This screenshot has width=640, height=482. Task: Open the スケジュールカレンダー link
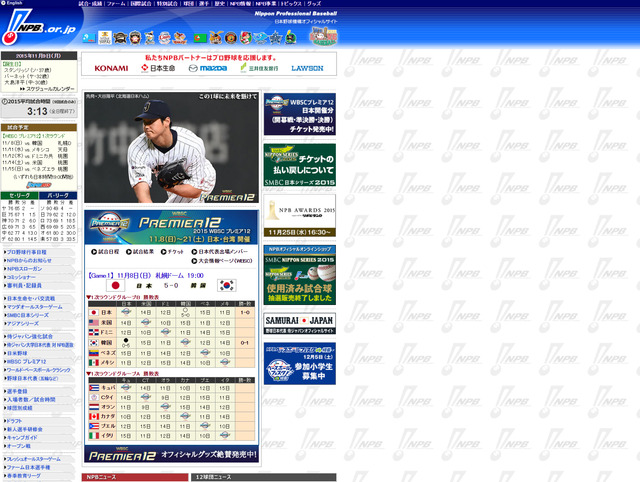coord(47,89)
